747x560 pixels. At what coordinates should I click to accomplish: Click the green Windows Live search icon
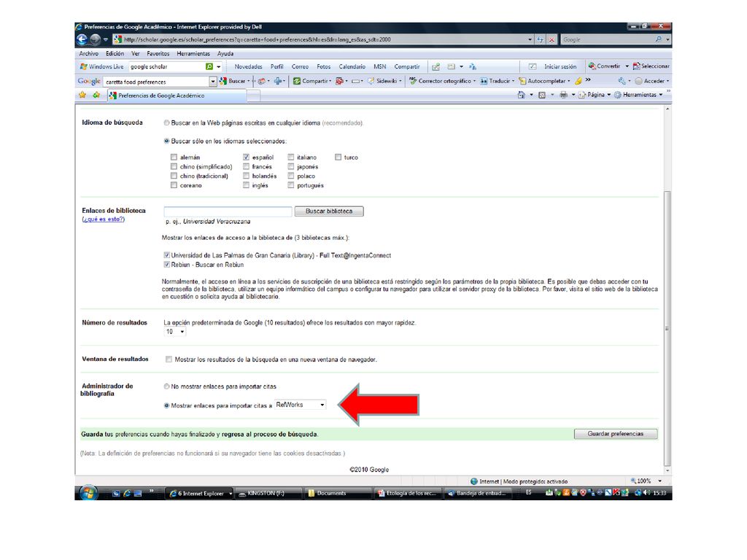[x=209, y=66]
